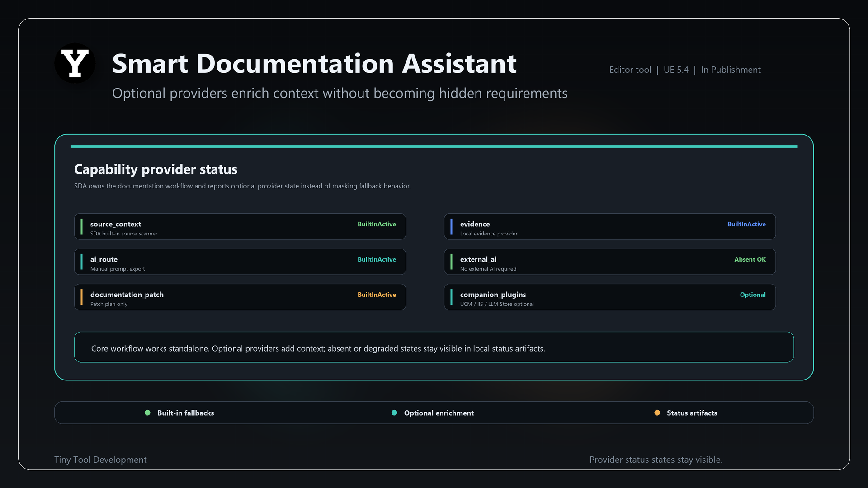Click the Editor tool label
The width and height of the screenshot is (868, 488).
630,70
